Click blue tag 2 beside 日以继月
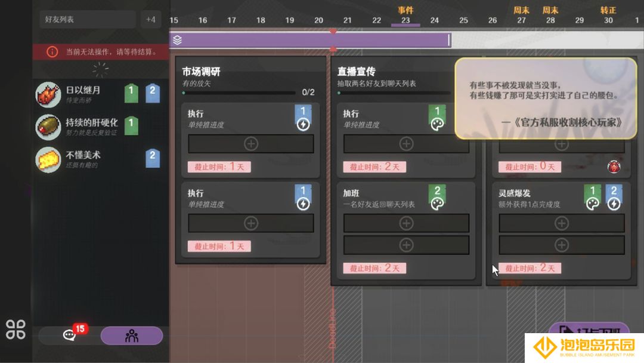Image resolution: width=644 pixels, height=363 pixels. tap(153, 93)
